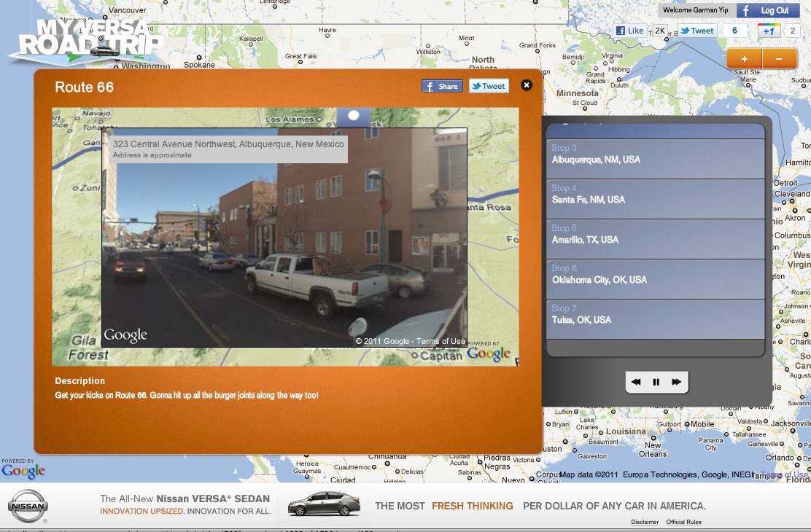
Task: Like the page on Facebook
Action: pos(630,31)
